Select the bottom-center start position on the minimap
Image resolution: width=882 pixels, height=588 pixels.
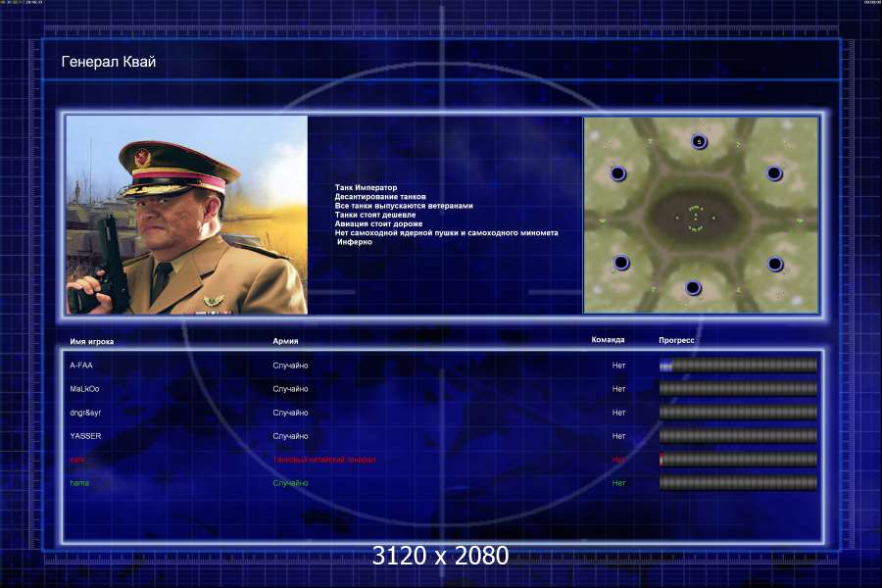[x=693, y=288]
